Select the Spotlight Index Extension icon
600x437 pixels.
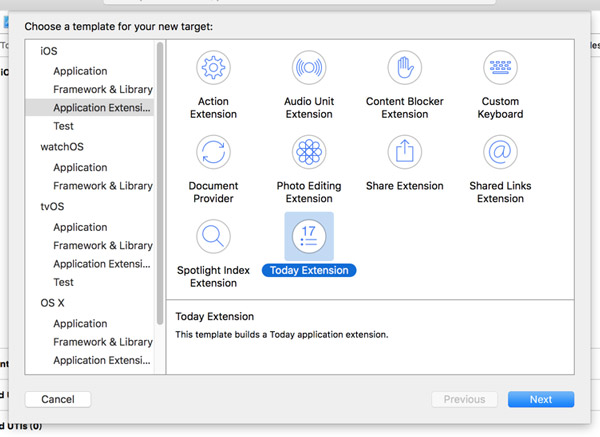(x=213, y=238)
